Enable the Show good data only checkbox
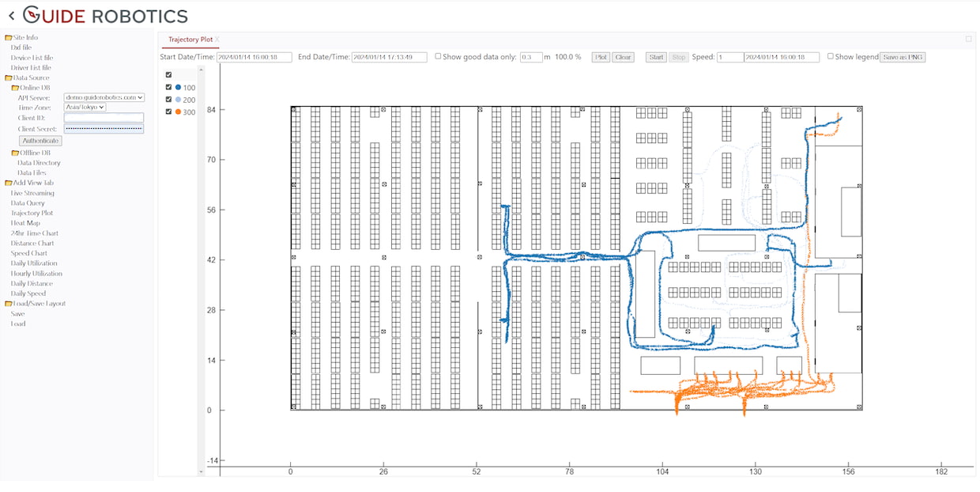 tap(439, 57)
